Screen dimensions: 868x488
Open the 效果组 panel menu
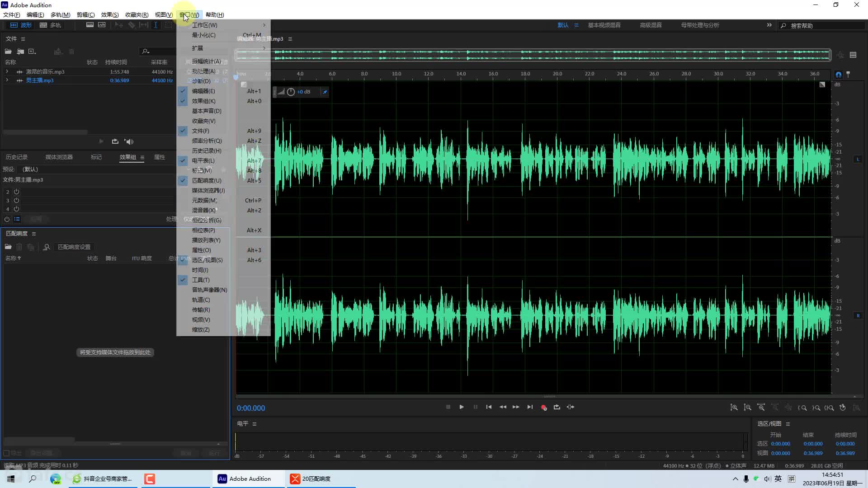142,157
